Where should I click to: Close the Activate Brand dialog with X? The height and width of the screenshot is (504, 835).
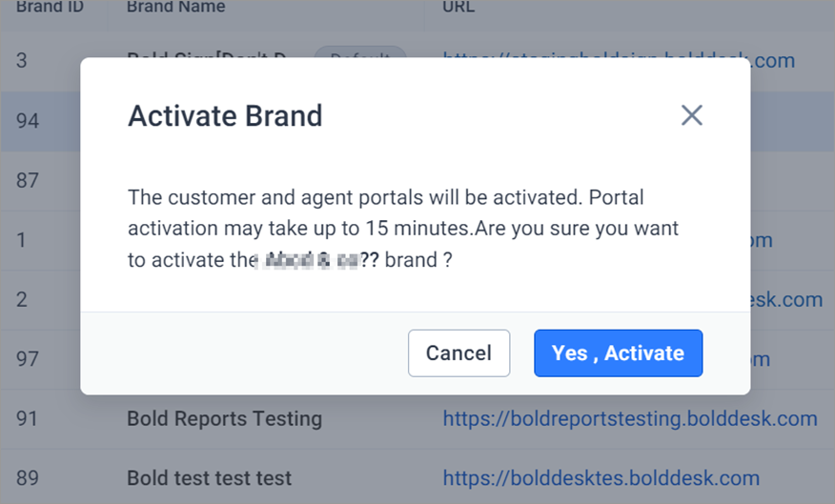(x=692, y=115)
